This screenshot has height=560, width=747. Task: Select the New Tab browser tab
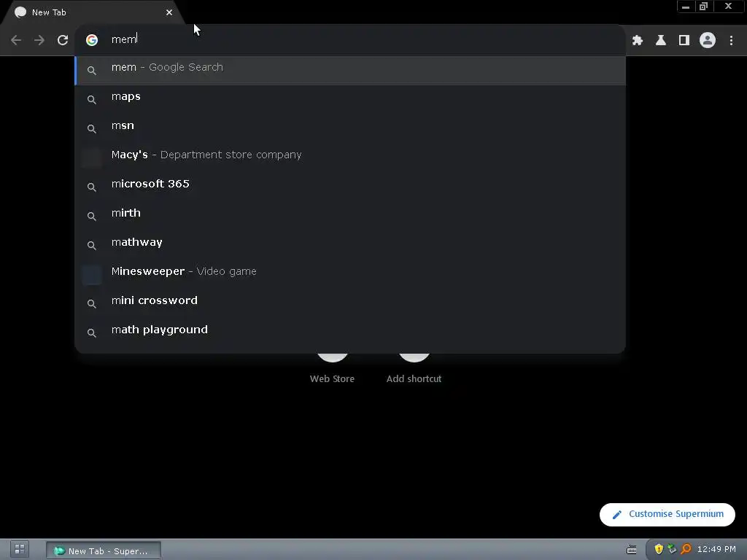click(93, 12)
